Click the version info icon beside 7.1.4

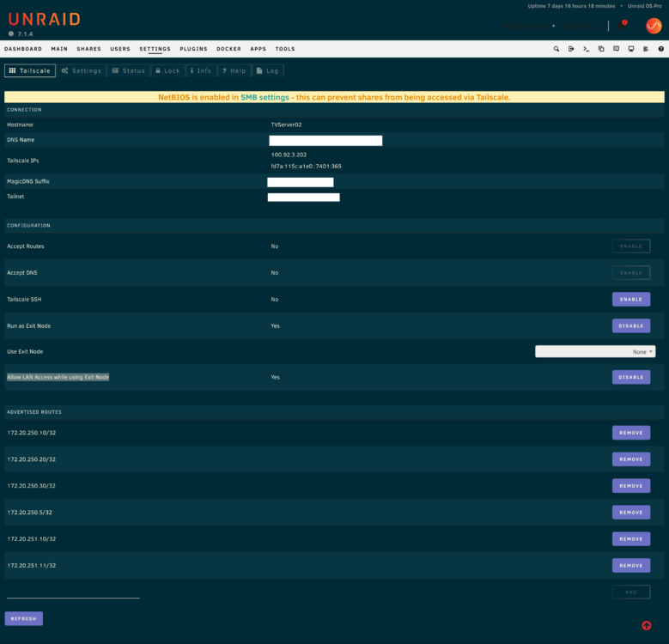pos(10,33)
